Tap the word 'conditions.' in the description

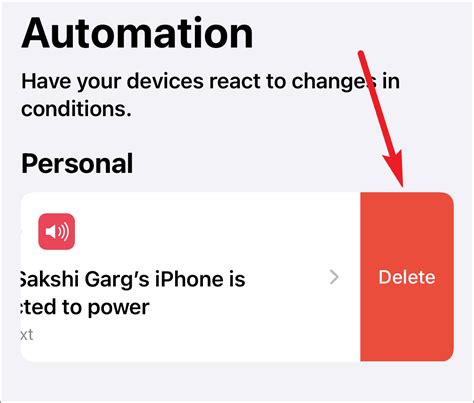(x=76, y=109)
